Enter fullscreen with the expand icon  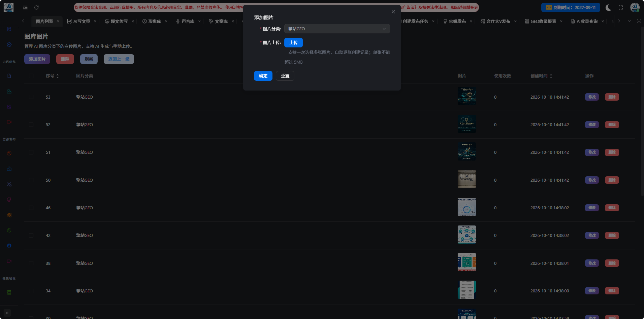(x=621, y=8)
